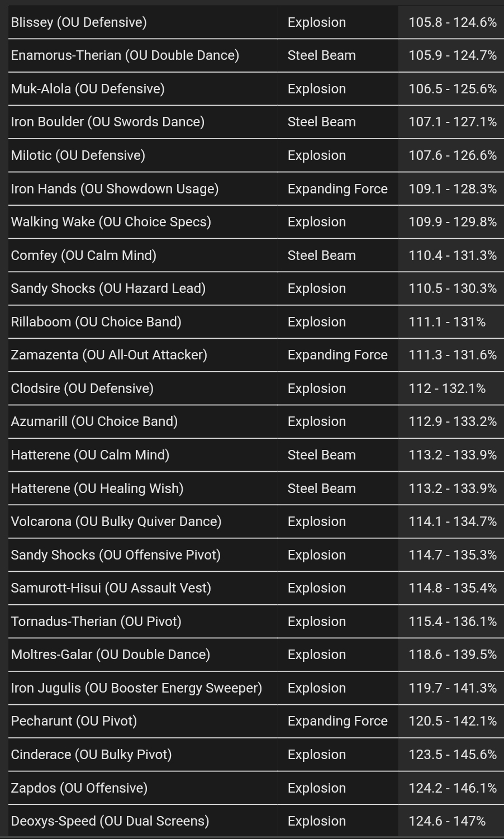Open Clodsire (OU Defensive) entry
Screen dimensions: 504x839
[256, 388]
